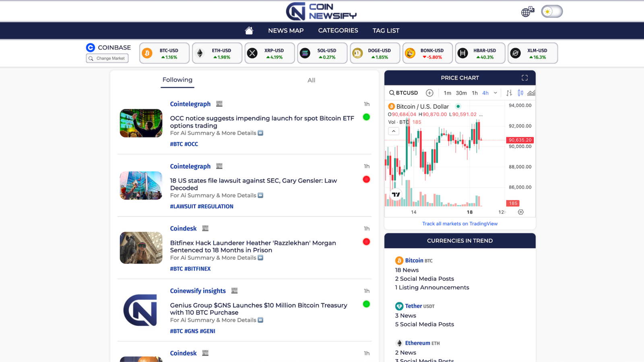Screen dimensions: 644x362
Task: Click the TradingView logo on the chart
Action: click(396, 195)
